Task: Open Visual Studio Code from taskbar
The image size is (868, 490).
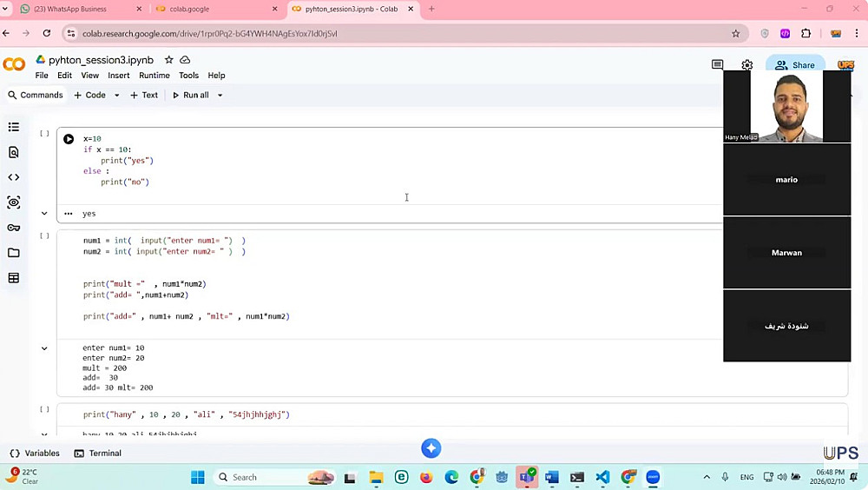Action: (603, 477)
